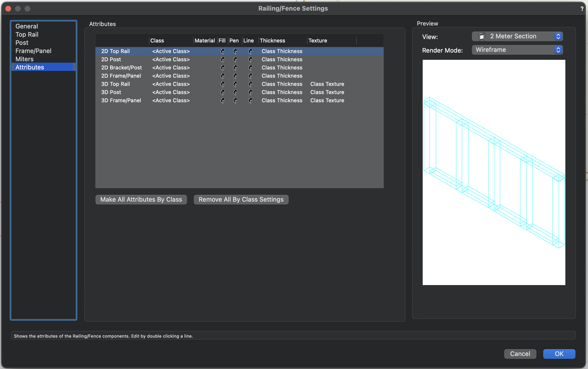This screenshot has width=588, height=369.
Task: Click the Fill by-class arrow for 2D Frame/Panel
Action: [222, 76]
